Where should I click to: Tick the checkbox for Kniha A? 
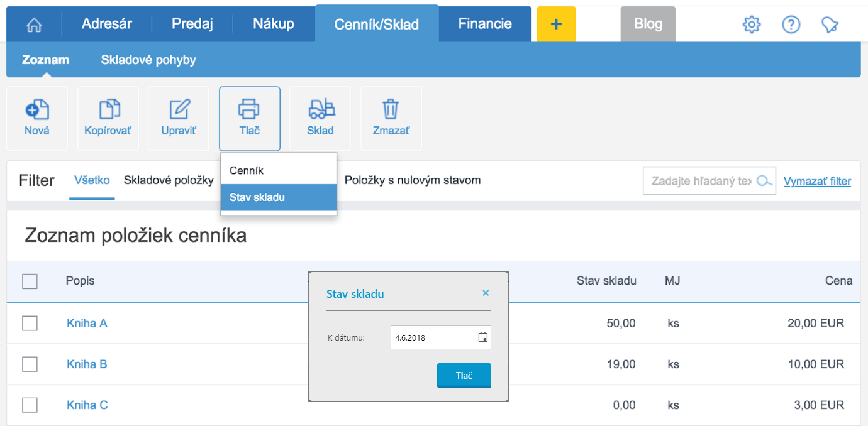point(30,324)
